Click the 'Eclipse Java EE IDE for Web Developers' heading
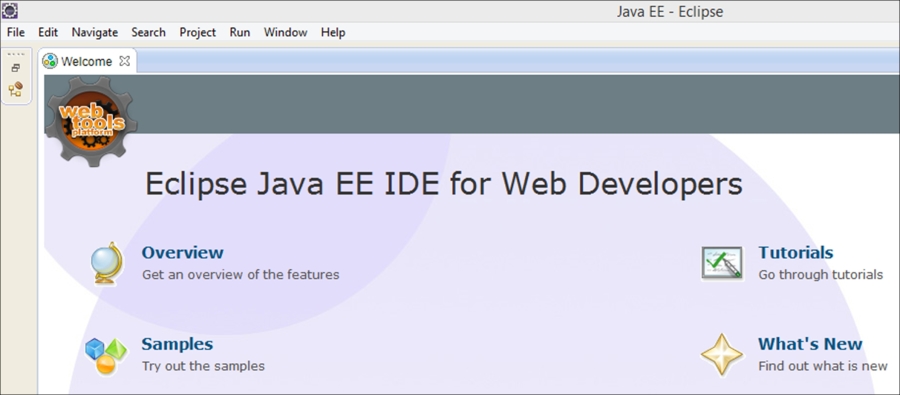Image resolution: width=900 pixels, height=395 pixels. (x=444, y=185)
